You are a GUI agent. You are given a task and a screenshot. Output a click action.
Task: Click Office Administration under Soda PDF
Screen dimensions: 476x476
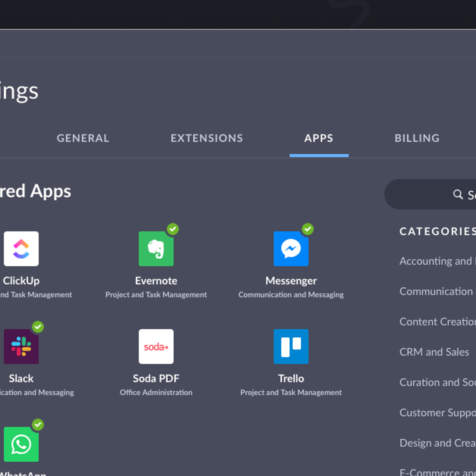pyautogui.click(x=156, y=392)
